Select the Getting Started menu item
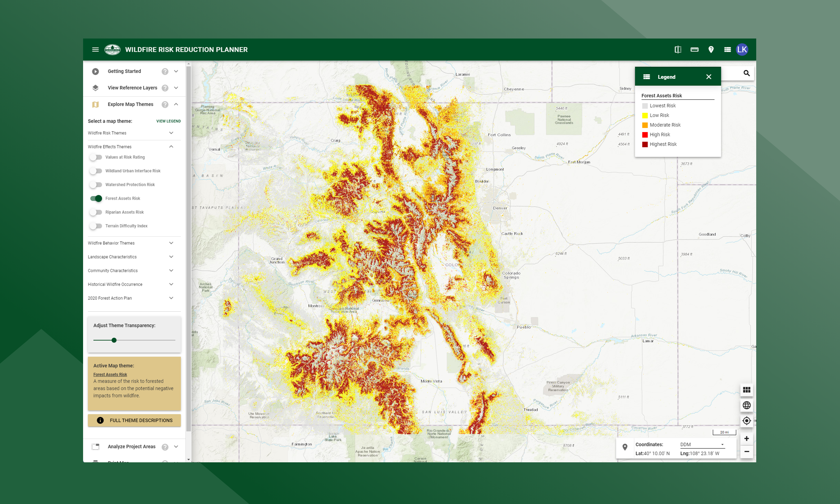 pyautogui.click(x=124, y=71)
